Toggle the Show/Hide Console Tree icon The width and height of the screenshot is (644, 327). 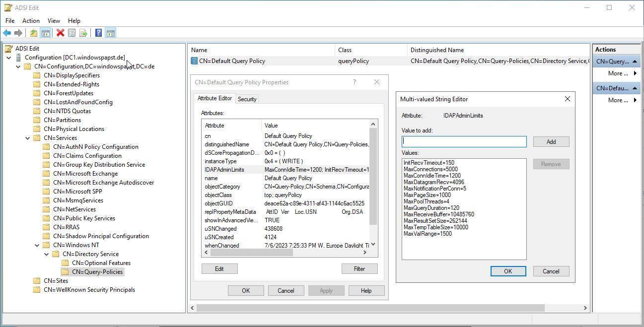45,33
